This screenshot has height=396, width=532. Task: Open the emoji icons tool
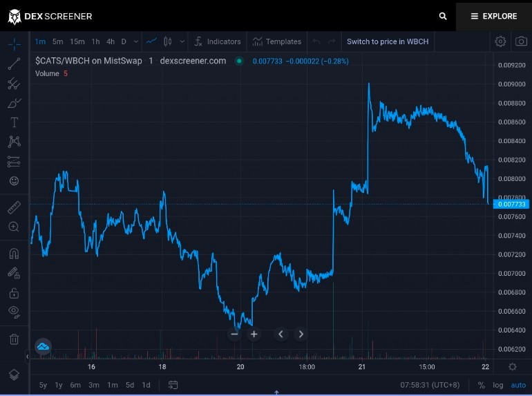click(x=14, y=181)
